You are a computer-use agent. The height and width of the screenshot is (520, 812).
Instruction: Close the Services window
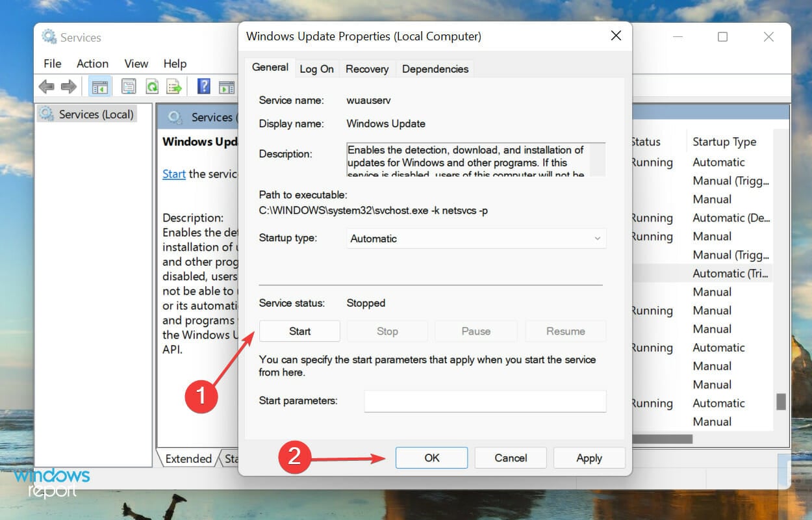(768, 37)
